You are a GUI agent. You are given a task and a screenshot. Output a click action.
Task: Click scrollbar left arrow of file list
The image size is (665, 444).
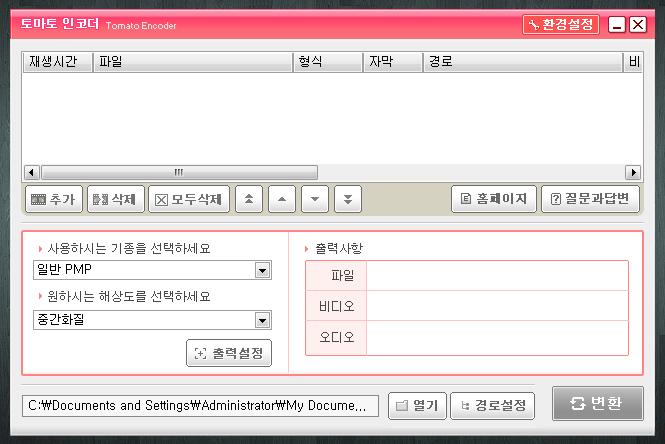[32, 173]
